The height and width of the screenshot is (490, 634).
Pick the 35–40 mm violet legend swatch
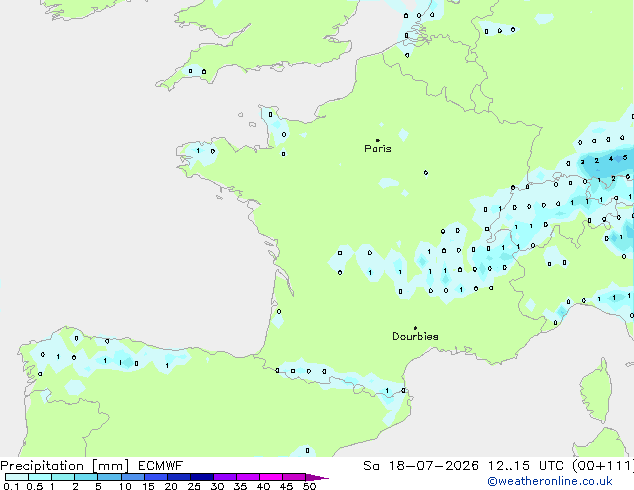[x=248, y=477]
